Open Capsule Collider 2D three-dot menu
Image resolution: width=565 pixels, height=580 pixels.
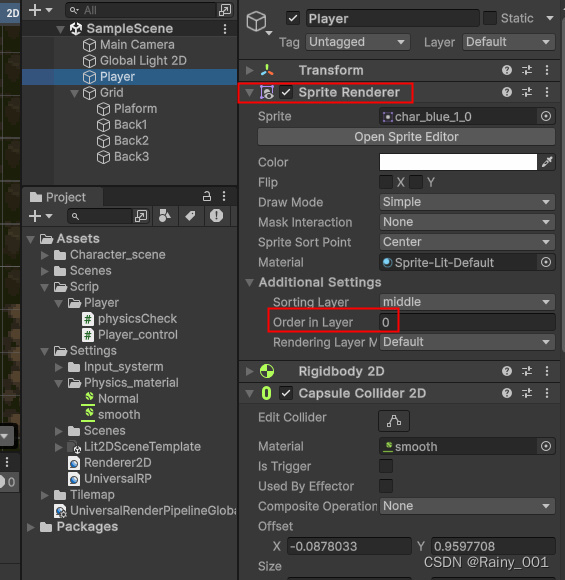point(547,393)
